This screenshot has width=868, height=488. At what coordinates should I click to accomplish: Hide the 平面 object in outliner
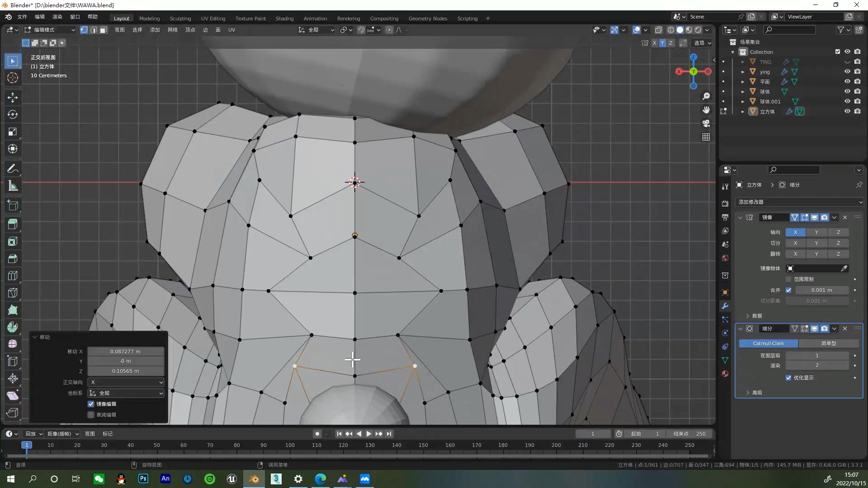(847, 81)
